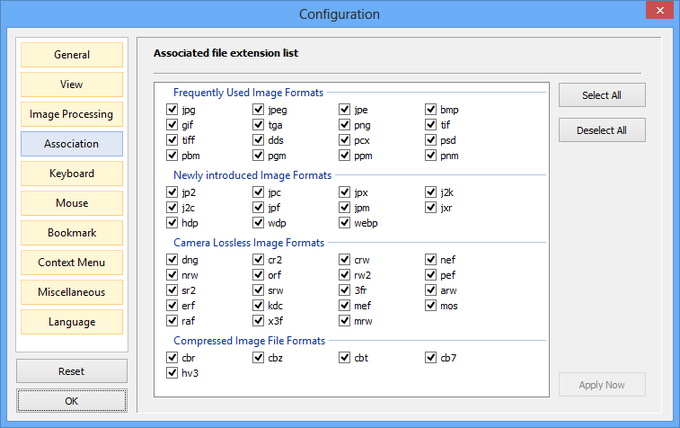Uncheck the dng camera format
Screen dimensions: 680x428
point(172,260)
